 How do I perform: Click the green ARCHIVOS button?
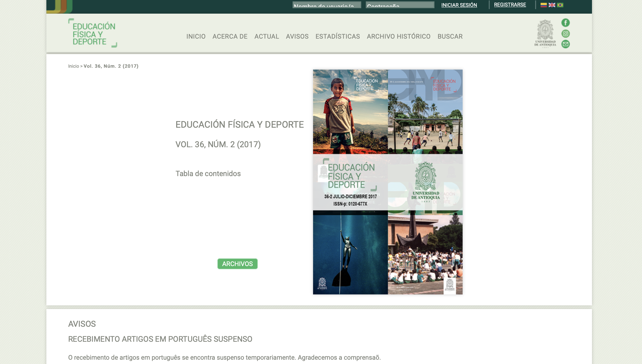(237, 264)
